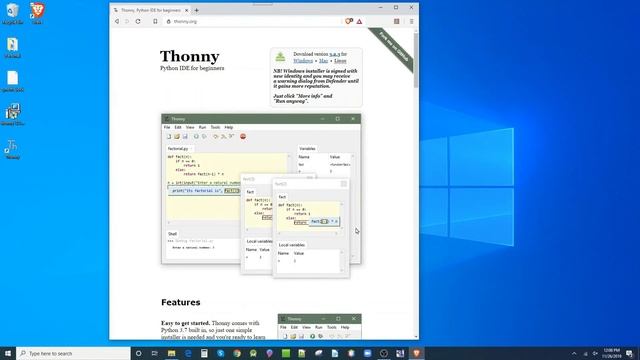Open Brave browser taskbar icon

[416, 353]
